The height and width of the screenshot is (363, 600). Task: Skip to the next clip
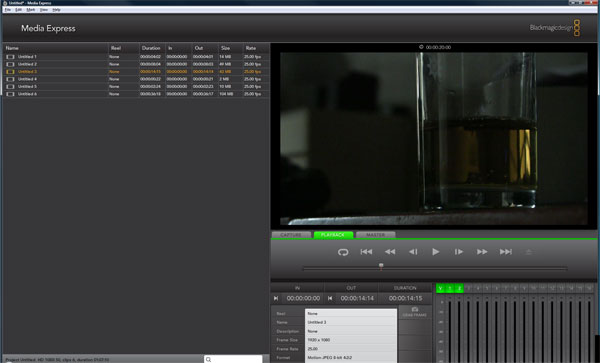pos(505,252)
